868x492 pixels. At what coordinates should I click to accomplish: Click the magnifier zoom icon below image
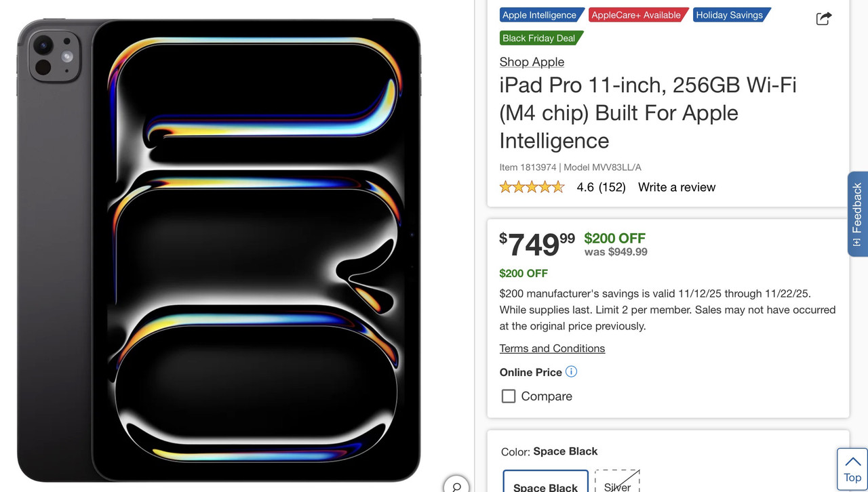(456, 486)
